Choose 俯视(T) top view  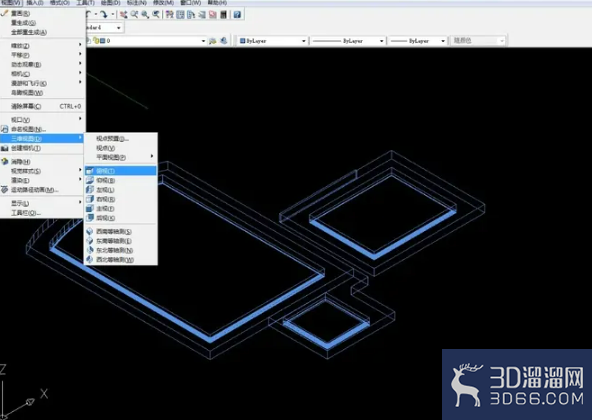121,171
